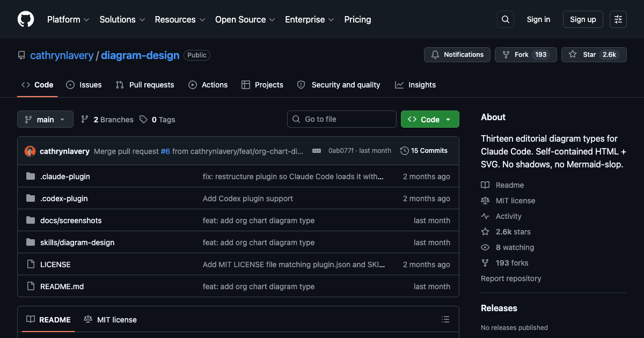Click cathrynlavery author name in commit row
The image size is (644, 338).
pyautogui.click(x=64, y=151)
